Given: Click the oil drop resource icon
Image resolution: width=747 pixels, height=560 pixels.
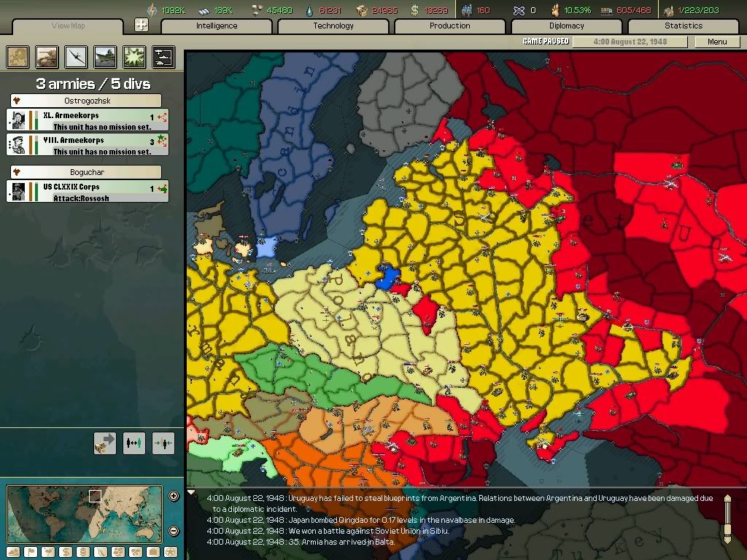Looking at the screenshot, I should 309,10.
